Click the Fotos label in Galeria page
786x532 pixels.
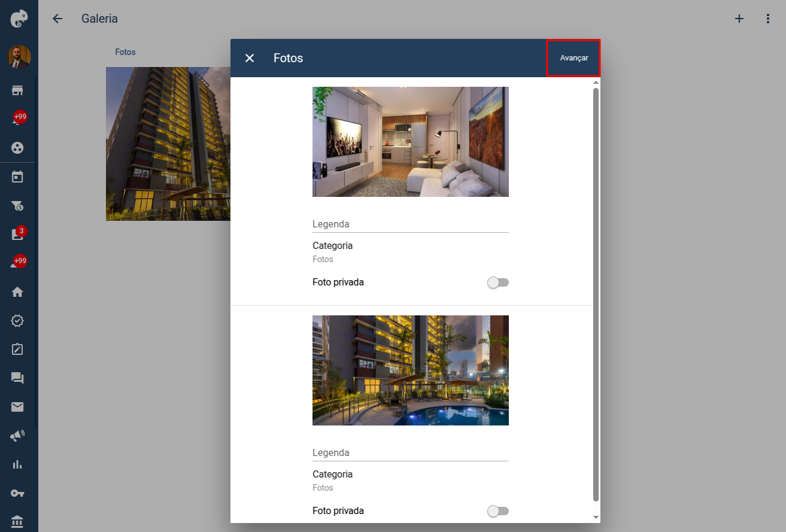pyautogui.click(x=125, y=52)
